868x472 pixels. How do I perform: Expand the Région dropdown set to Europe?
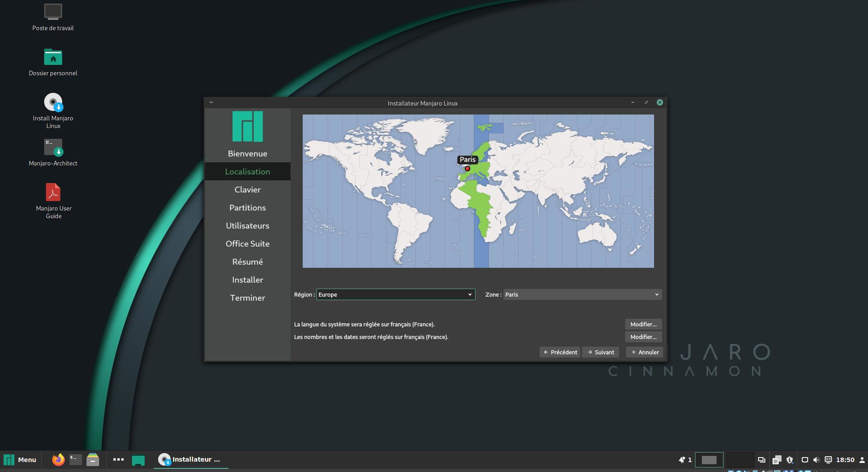[x=395, y=294]
